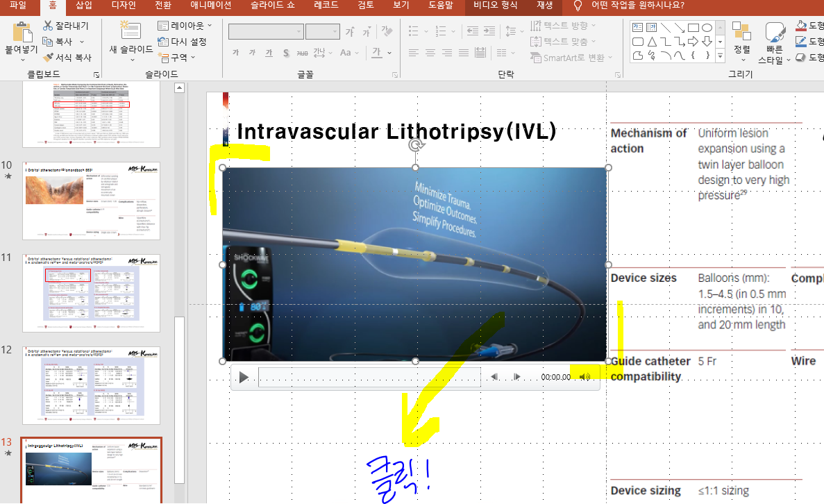
Task: Click Reset (다시 설정) for slide
Action: click(182, 42)
